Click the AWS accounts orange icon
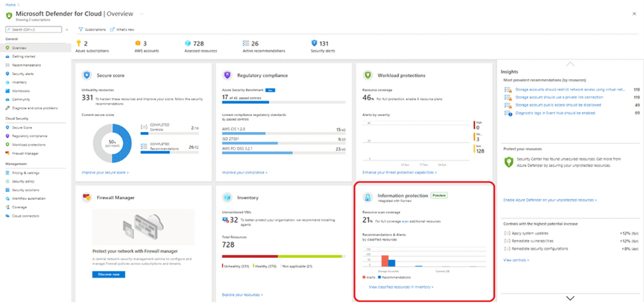Screen dimensions: 644x304 pyautogui.click(x=138, y=43)
